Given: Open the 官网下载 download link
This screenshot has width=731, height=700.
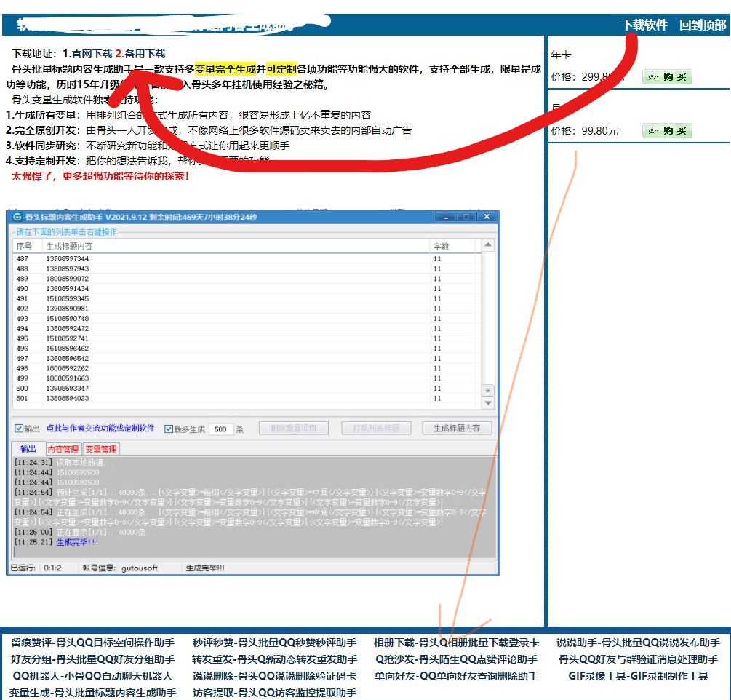Looking at the screenshot, I should [x=92, y=54].
